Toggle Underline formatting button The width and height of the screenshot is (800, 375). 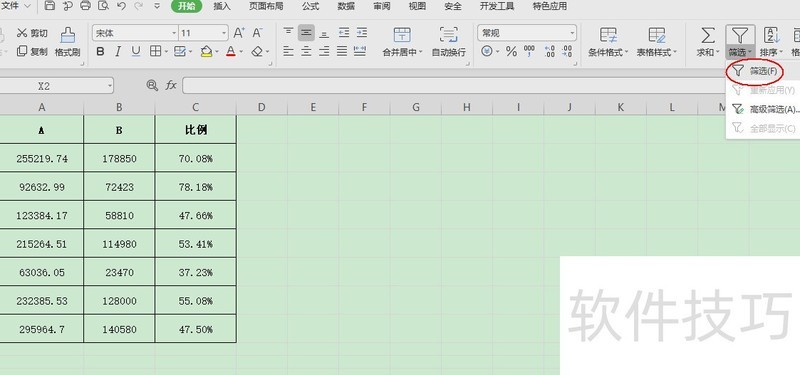(136, 52)
